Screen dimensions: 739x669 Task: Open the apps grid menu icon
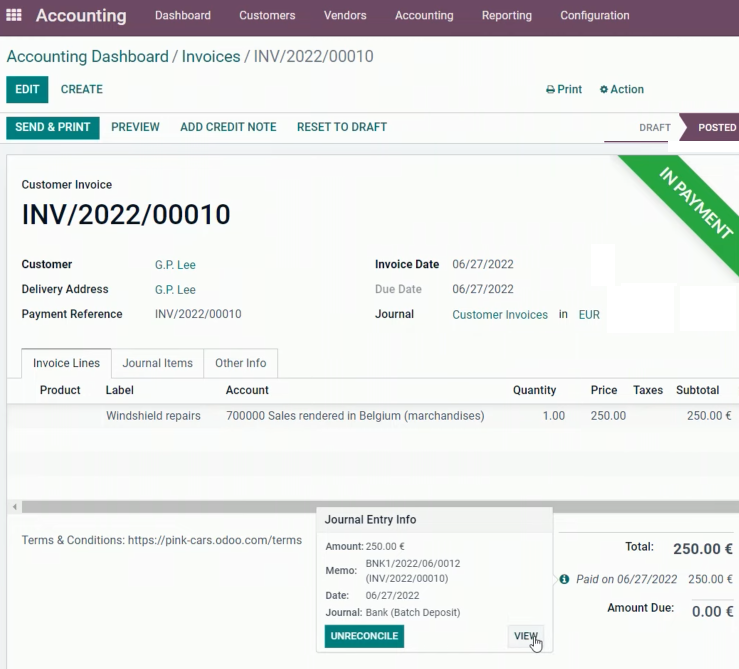14,15
